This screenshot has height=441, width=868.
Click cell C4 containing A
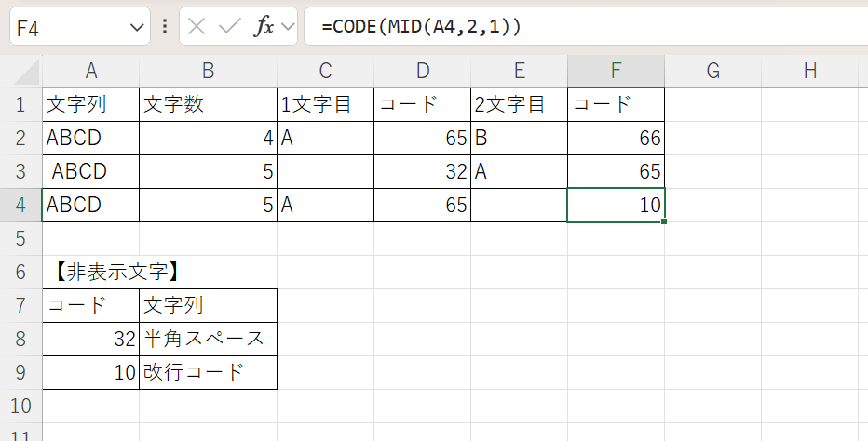click(326, 206)
